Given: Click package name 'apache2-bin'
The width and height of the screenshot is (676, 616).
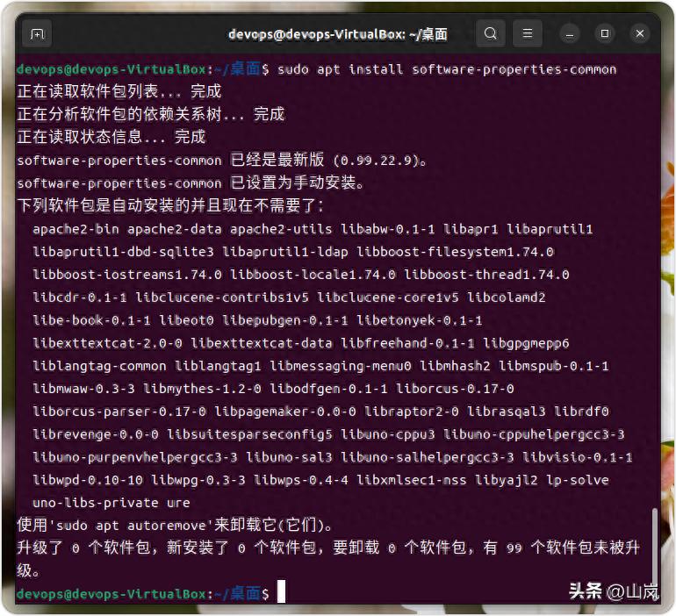Looking at the screenshot, I should click(76, 229).
